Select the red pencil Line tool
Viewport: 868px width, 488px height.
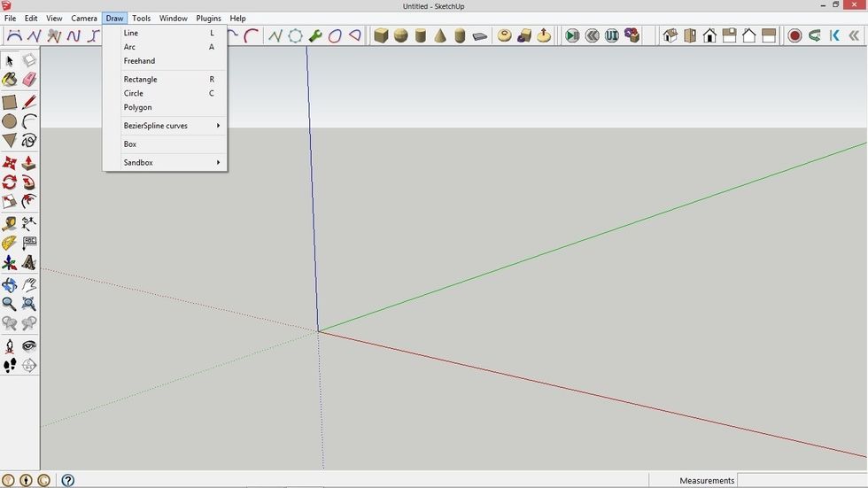pos(28,103)
